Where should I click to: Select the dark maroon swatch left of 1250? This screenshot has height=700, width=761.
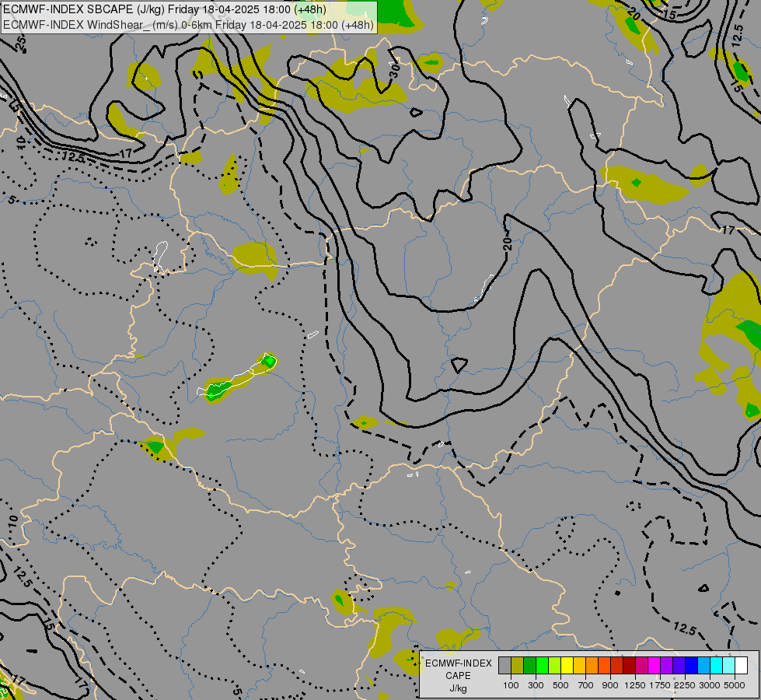[x=630, y=665]
